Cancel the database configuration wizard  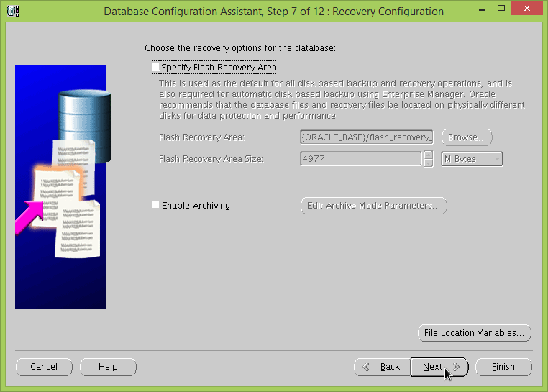pyautogui.click(x=44, y=367)
